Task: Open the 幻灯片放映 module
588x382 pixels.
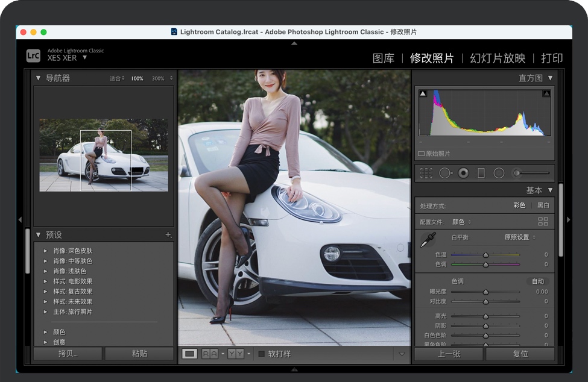Action: [x=498, y=58]
